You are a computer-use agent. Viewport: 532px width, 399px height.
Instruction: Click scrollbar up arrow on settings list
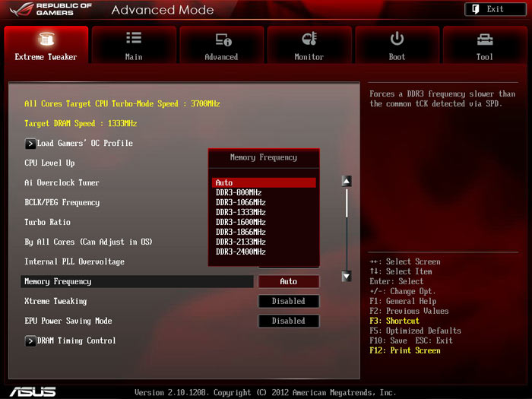click(x=347, y=182)
